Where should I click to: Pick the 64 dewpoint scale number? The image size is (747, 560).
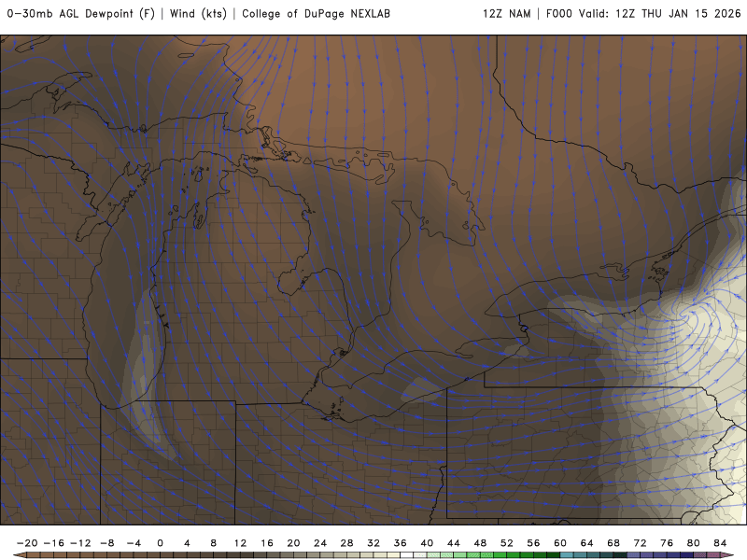coord(587,543)
